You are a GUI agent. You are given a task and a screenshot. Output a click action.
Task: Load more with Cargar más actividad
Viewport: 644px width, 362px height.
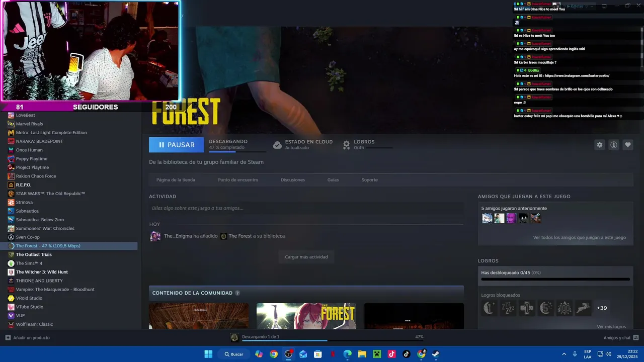[x=306, y=257]
